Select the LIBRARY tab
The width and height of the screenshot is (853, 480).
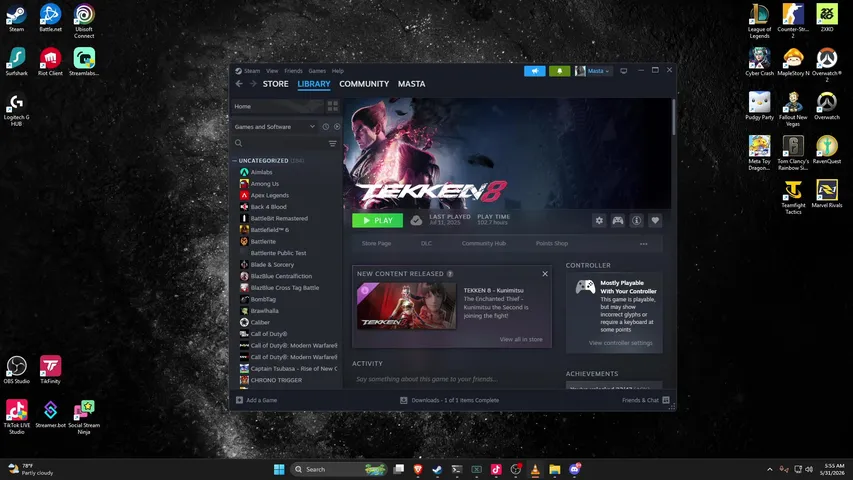point(314,84)
